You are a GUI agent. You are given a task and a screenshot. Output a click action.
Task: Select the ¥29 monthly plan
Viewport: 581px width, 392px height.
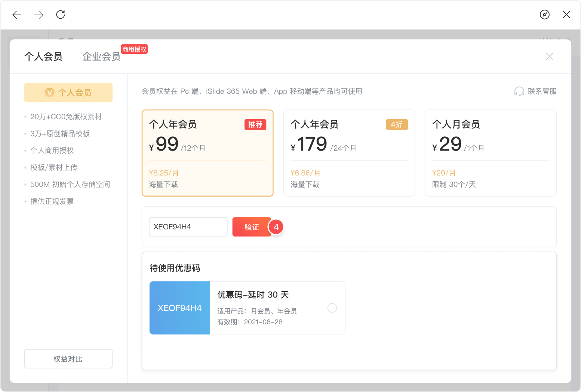(491, 153)
